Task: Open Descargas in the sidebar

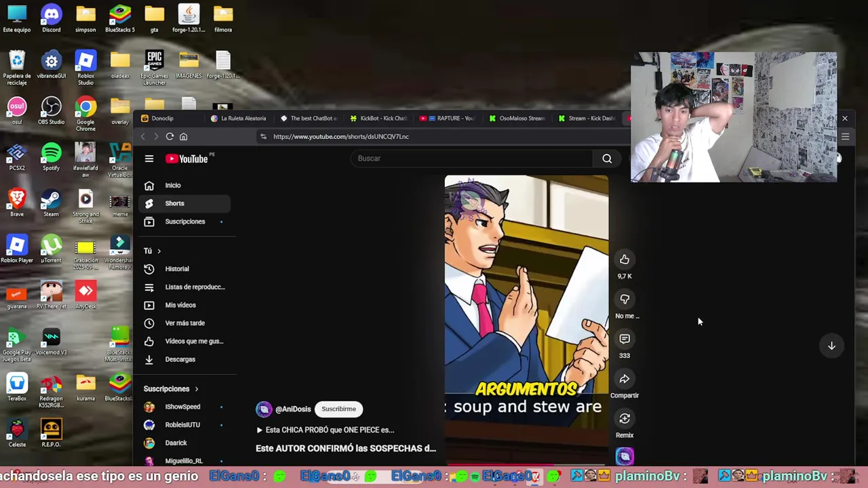Action: point(184,359)
